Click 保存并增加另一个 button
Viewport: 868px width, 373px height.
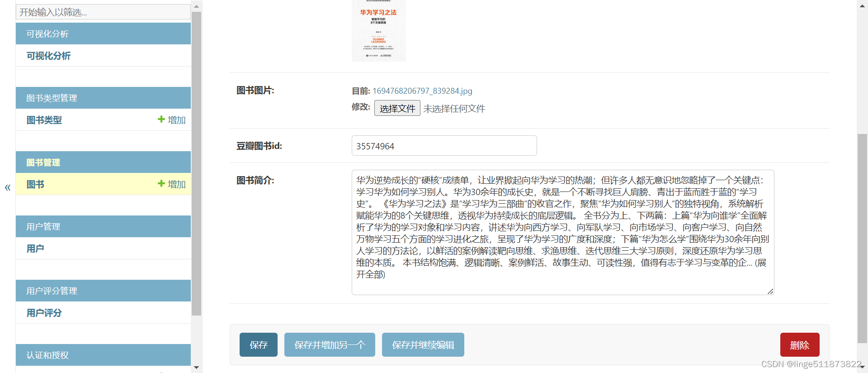[330, 345]
